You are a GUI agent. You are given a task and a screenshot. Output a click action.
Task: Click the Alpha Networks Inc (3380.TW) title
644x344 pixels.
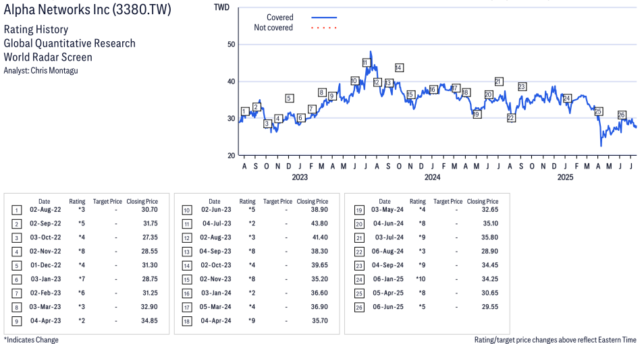[87, 9]
